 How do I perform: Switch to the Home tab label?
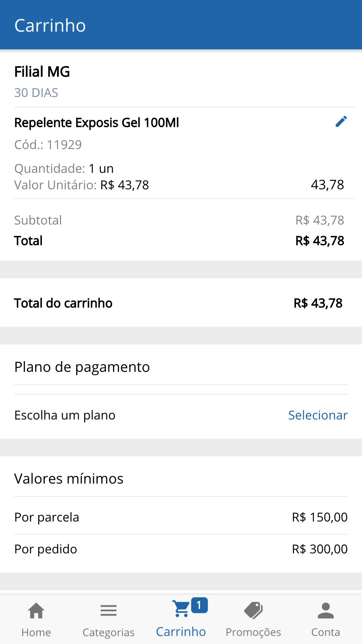click(36, 632)
